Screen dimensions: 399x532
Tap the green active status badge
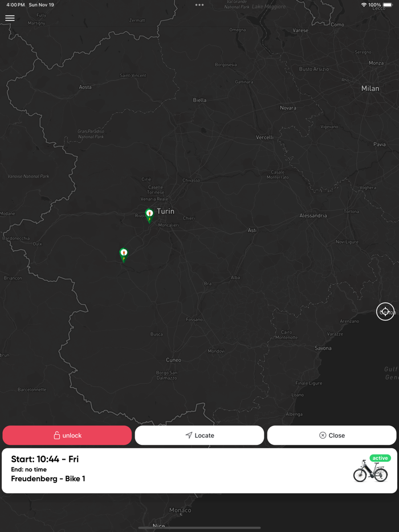click(380, 458)
